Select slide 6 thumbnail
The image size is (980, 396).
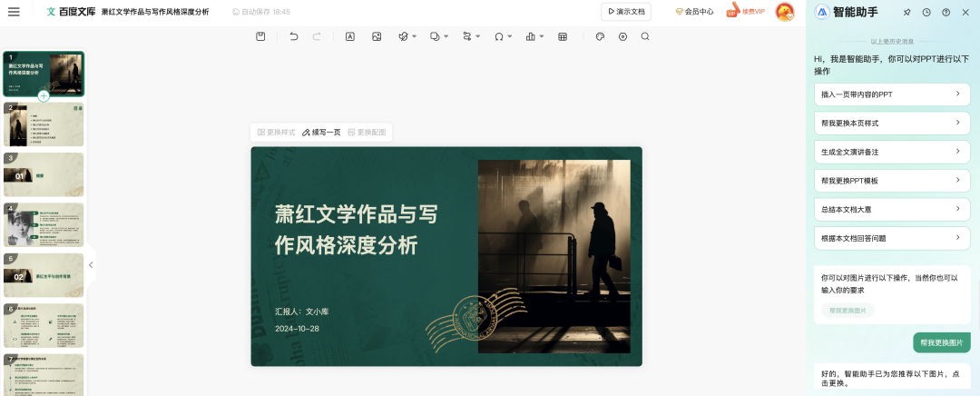pyautogui.click(x=44, y=326)
